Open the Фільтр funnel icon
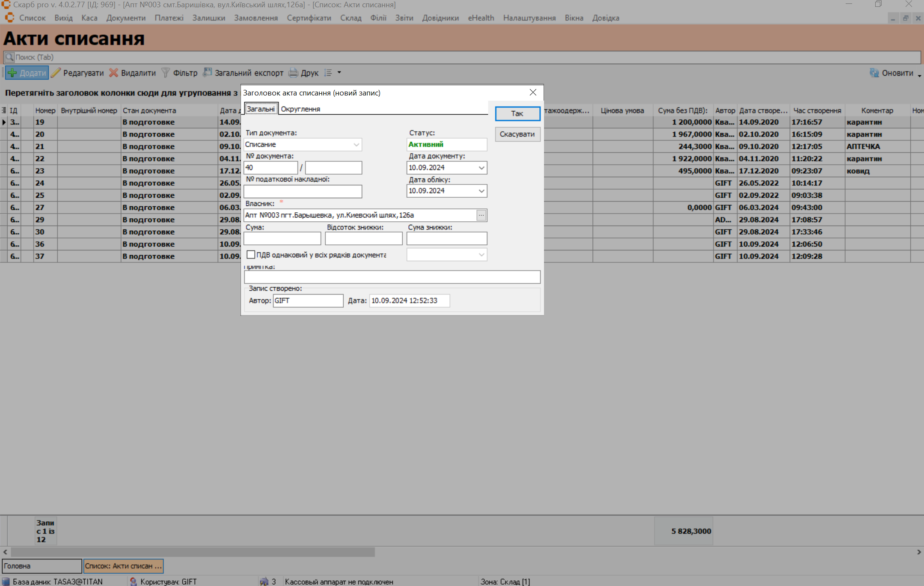The height and width of the screenshot is (586, 924). click(x=166, y=73)
